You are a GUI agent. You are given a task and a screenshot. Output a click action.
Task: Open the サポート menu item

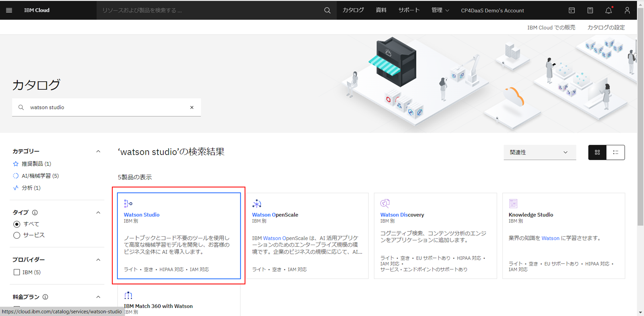(x=409, y=10)
